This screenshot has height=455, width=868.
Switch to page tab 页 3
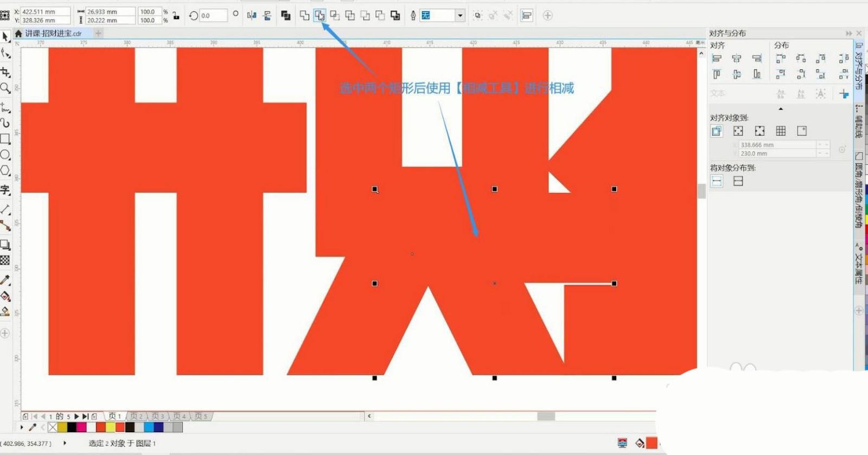click(158, 416)
